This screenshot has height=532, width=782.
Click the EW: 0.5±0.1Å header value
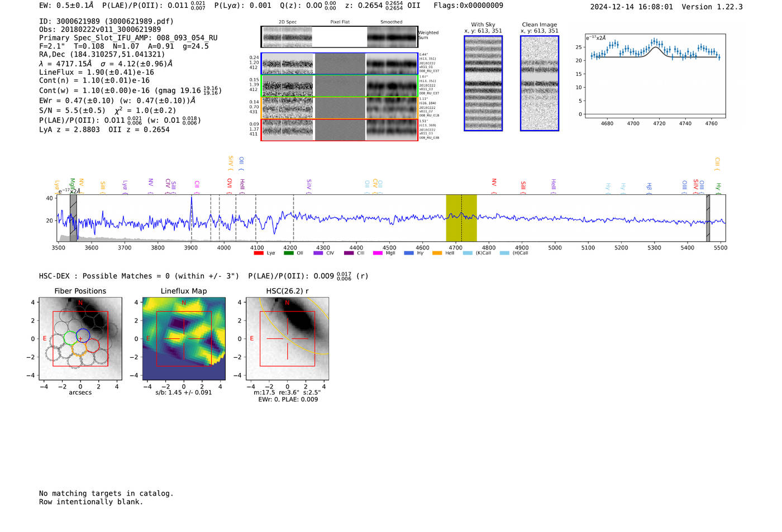(x=66, y=6)
